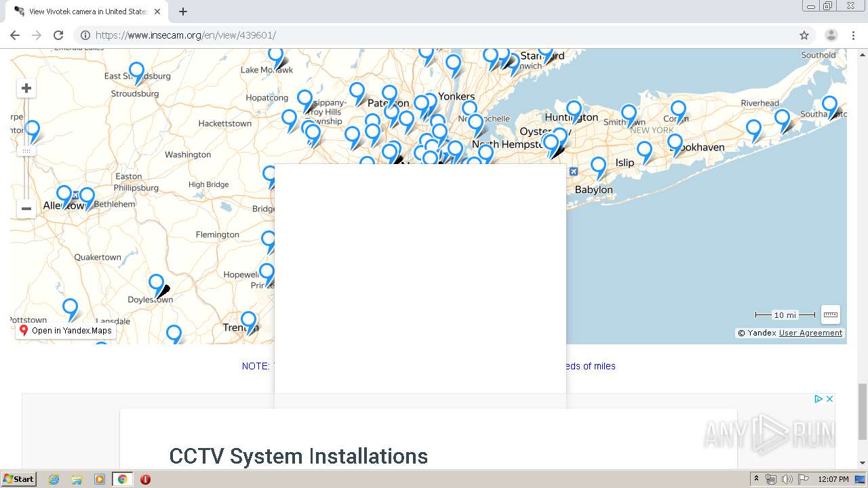Select the camera marker near Lake Mohawk
The height and width of the screenshot is (488, 868).
click(x=275, y=57)
